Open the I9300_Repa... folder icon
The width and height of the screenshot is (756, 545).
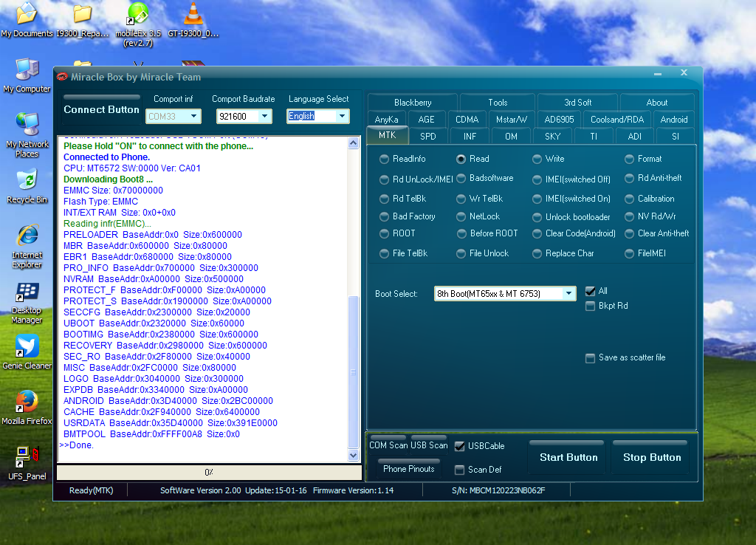[83, 19]
